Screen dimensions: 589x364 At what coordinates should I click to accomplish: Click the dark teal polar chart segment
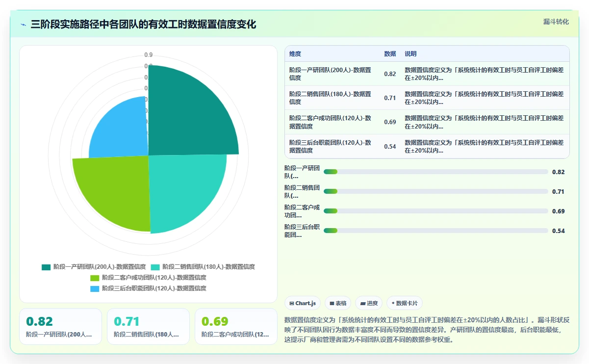pos(186,118)
